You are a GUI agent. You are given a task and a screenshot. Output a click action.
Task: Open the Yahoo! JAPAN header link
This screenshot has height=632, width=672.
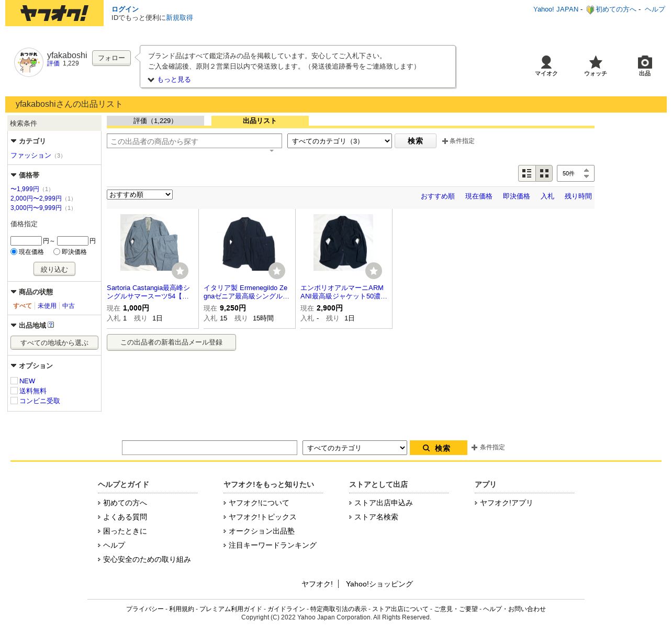click(x=556, y=9)
